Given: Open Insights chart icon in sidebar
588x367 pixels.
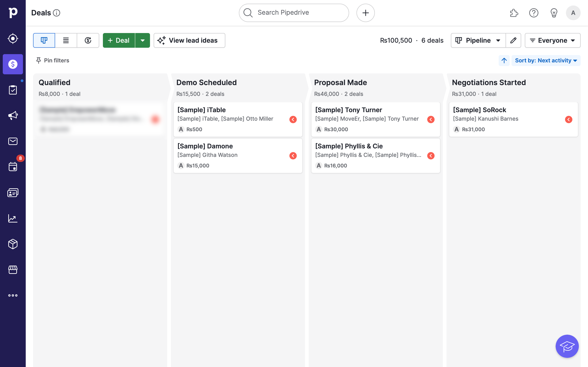Looking at the screenshot, I should coord(13,218).
